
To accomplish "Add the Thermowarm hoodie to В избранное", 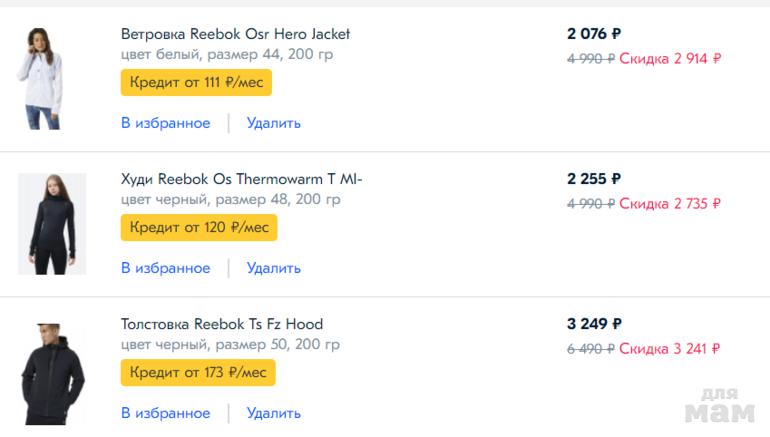I will click(165, 268).
